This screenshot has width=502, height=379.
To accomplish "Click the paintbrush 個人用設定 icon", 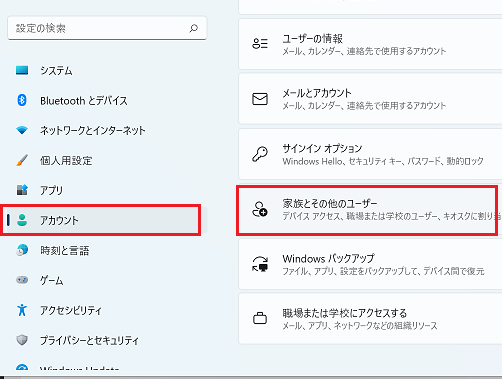I will coord(22,160).
